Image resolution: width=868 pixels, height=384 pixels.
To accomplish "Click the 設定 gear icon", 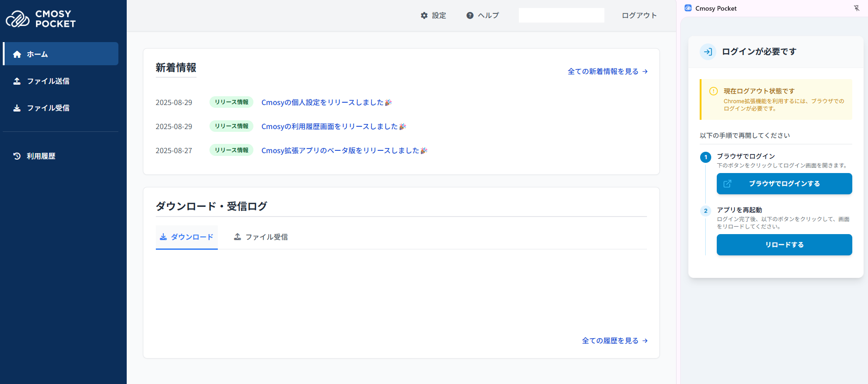I will coord(424,16).
